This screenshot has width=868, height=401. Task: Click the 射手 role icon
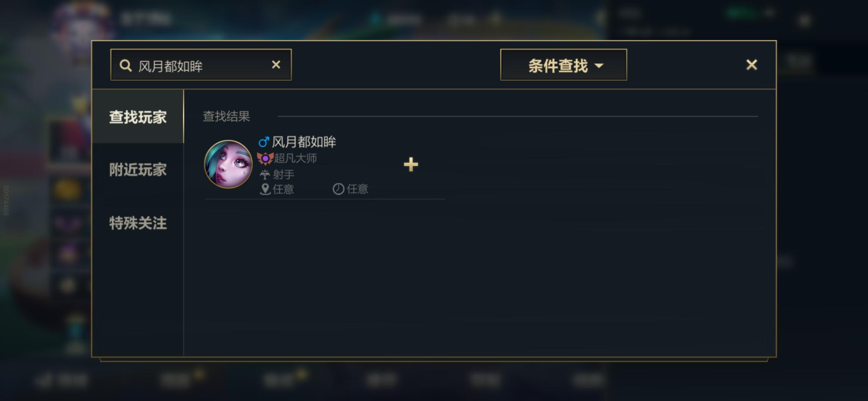click(265, 174)
